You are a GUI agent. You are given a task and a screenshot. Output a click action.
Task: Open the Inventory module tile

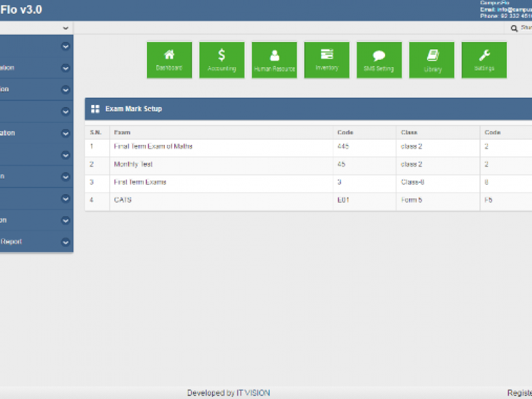point(327,60)
